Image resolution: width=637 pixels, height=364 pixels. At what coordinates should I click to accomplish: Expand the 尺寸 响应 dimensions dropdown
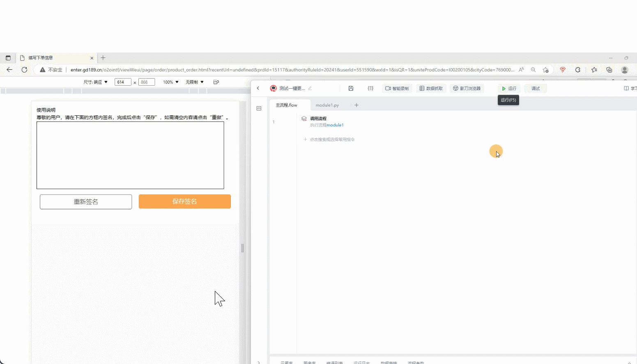tap(96, 82)
